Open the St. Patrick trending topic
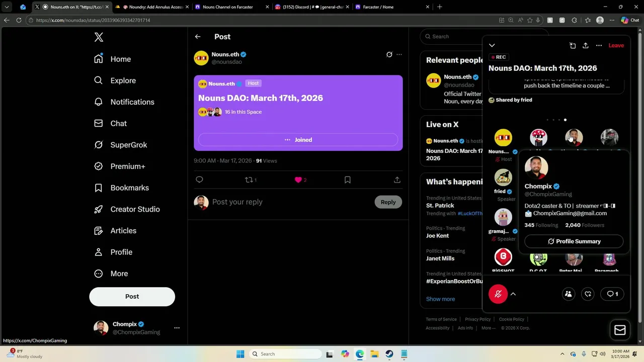Viewport: 644px width, 362px height. pyautogui.click(x=440, y=205)
